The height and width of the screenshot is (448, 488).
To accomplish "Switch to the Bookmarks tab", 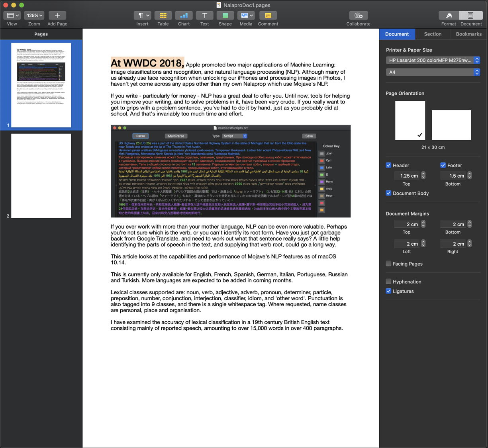I will click(468, 34).
